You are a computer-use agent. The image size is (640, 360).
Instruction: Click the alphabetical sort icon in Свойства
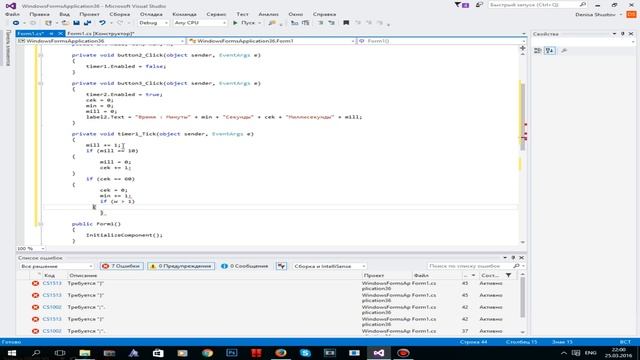tap(550, 51)
